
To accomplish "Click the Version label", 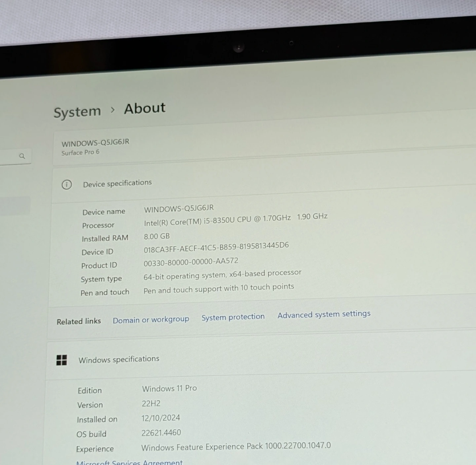I will click(90, 405).
